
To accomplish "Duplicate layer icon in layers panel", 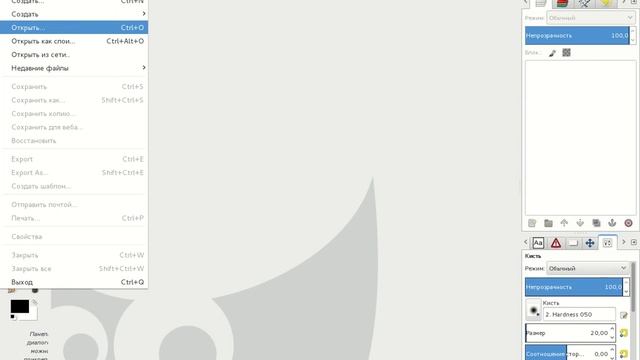I will [596, 223].
